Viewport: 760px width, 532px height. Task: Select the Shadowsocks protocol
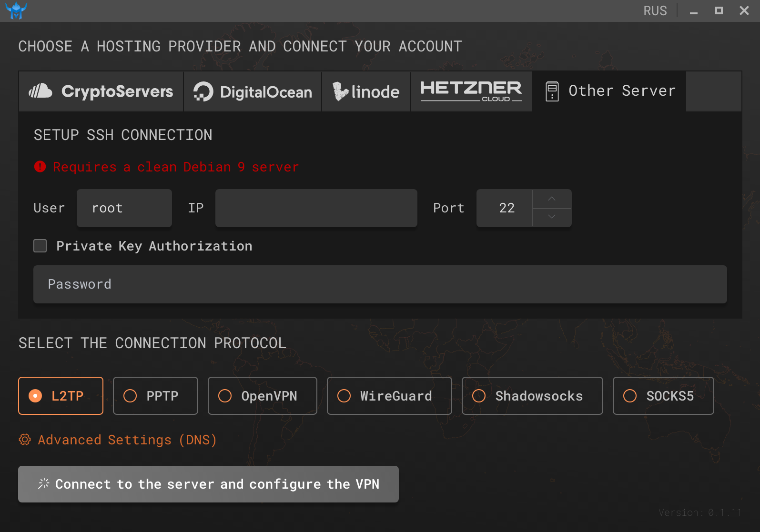[532, 396]
